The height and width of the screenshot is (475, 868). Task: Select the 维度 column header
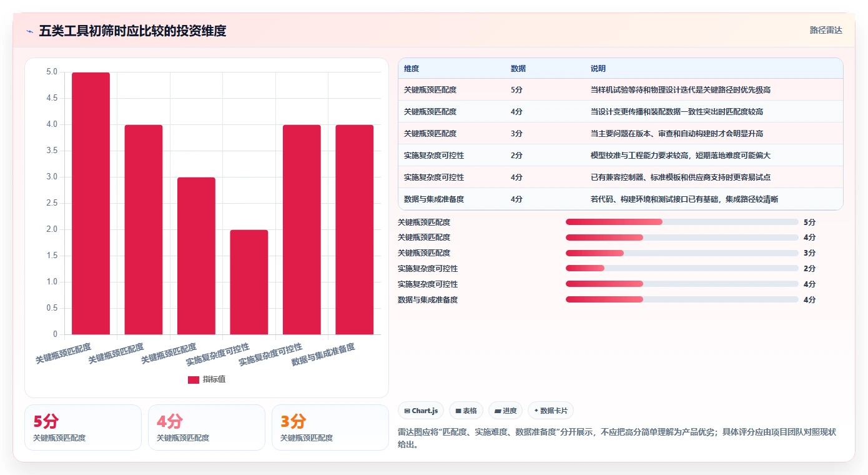point(412,68)
